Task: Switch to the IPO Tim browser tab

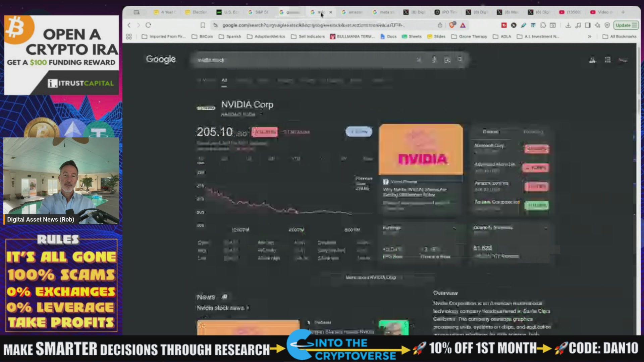Action: 446,12
